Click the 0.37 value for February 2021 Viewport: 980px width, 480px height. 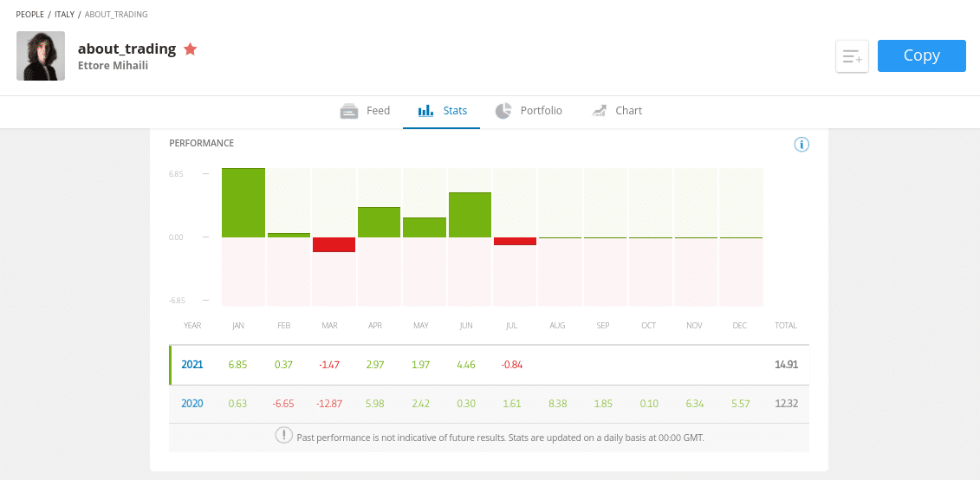(283, 365)
